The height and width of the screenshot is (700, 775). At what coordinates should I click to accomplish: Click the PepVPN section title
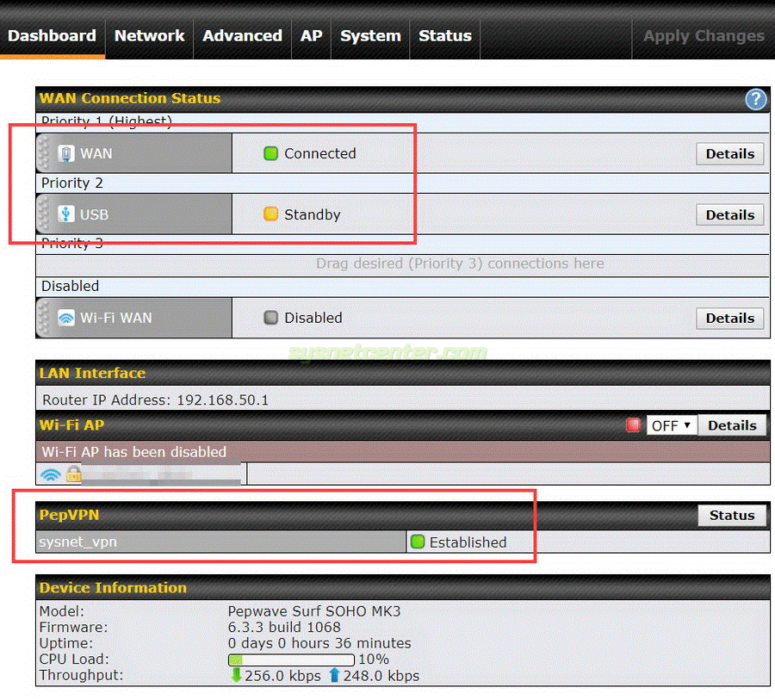69,515
